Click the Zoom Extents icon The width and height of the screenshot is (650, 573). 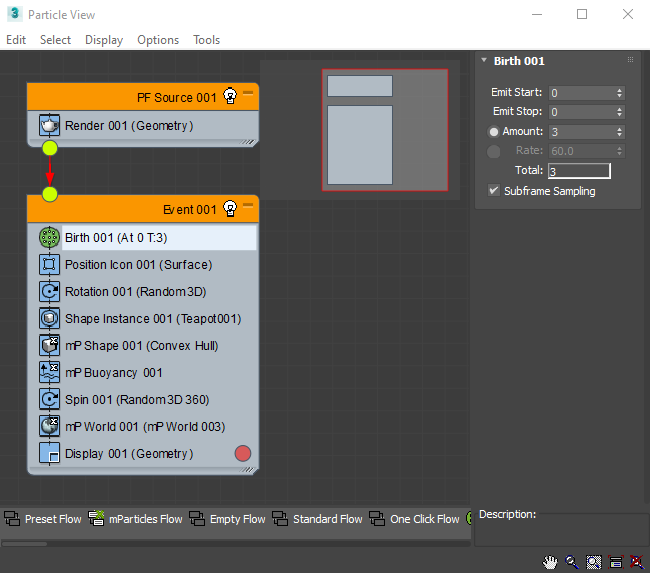[x=616, y=562]
